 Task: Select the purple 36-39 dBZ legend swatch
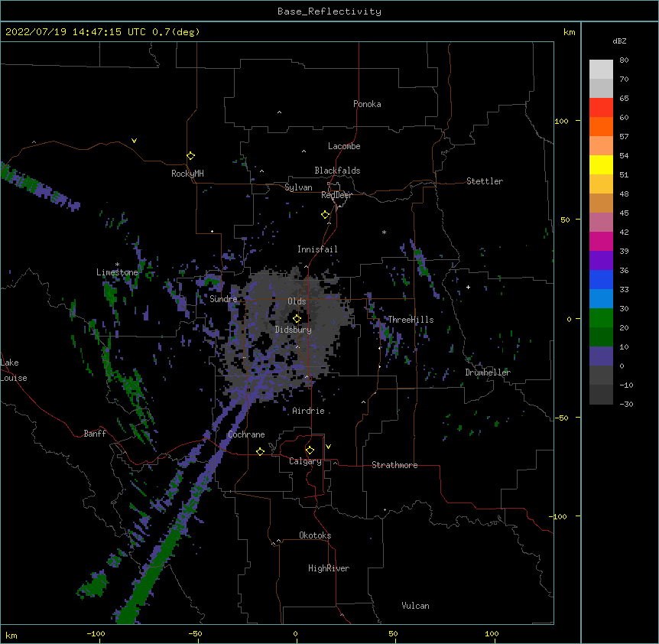[x=601, y=261]
